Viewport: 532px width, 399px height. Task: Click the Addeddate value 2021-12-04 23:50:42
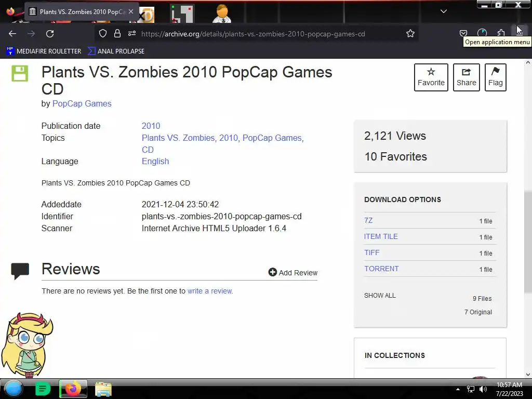[180, 205]
